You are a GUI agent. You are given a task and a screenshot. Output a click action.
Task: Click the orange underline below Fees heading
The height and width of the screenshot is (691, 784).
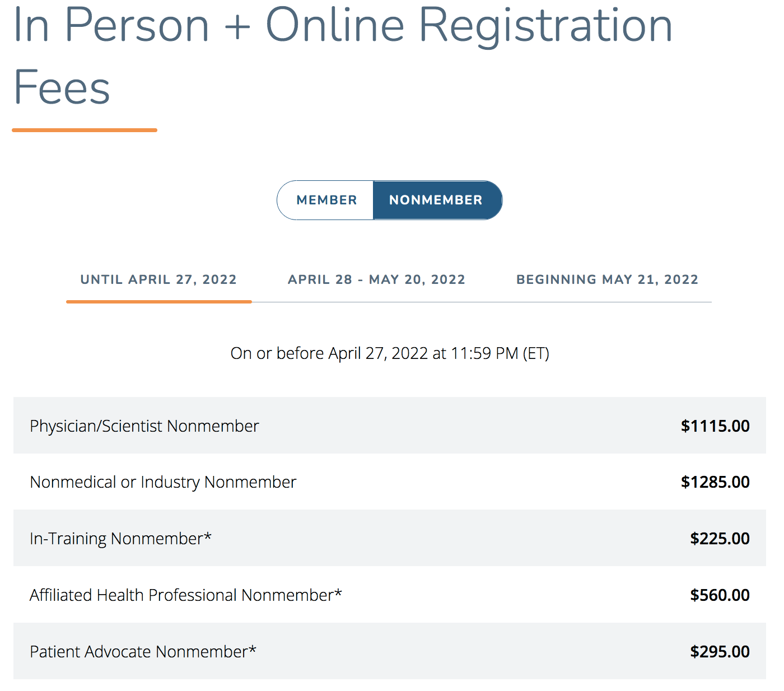click(85, 130)
